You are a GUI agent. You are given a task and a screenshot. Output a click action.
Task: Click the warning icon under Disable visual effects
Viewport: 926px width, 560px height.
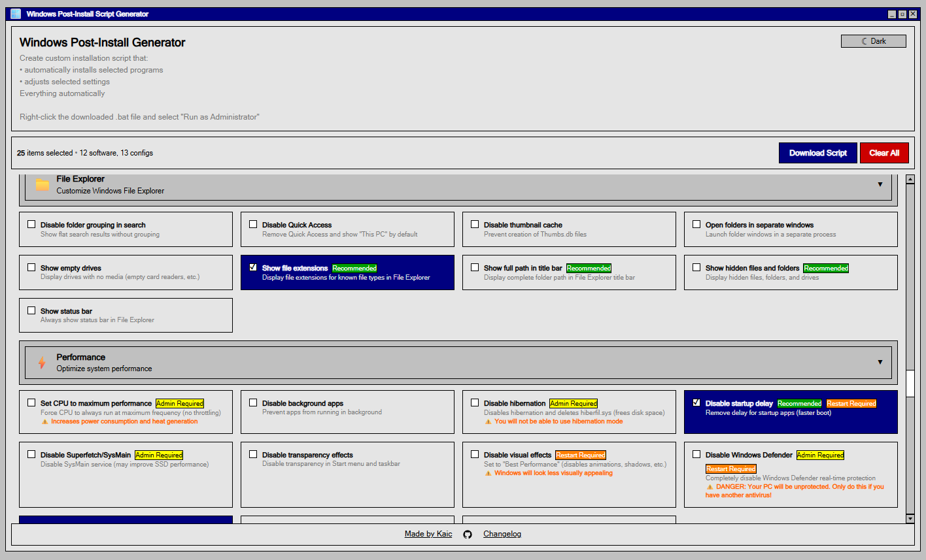click(489, 473)
